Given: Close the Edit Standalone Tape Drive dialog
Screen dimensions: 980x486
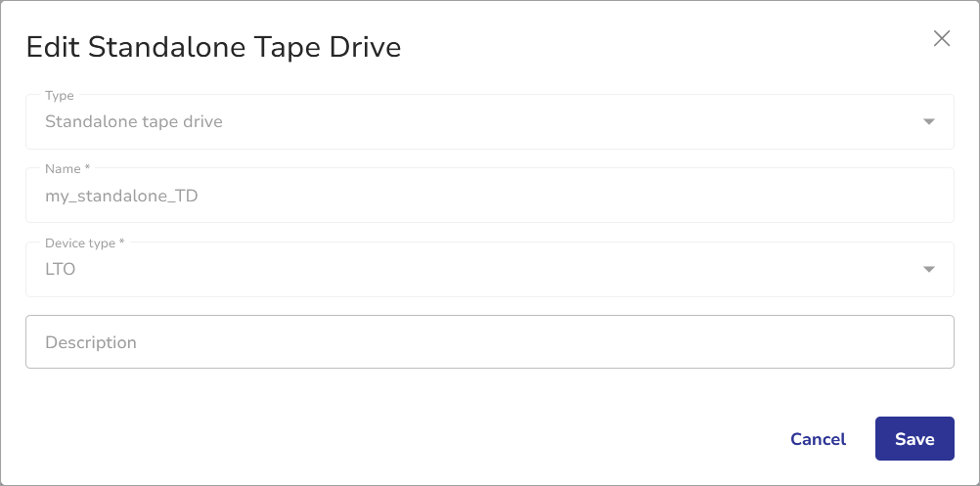Looking at the screenshot, I should (x=942, y=39).
